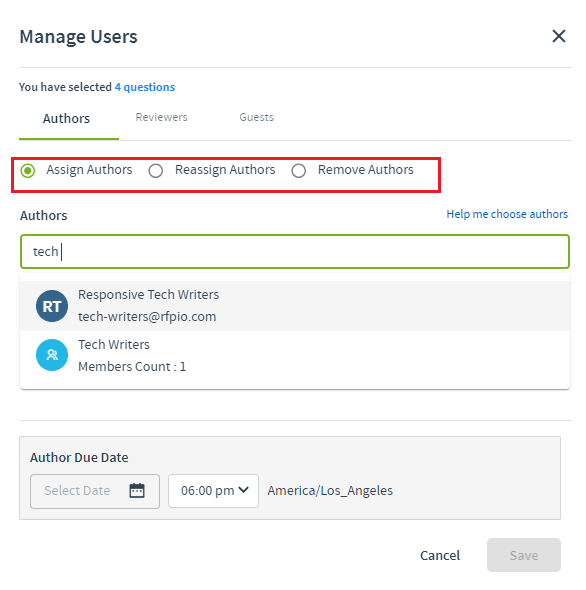Focus the Authors search field containing tech
The width and height of the screenshot is (586, 590).
[x=295, y=251]
